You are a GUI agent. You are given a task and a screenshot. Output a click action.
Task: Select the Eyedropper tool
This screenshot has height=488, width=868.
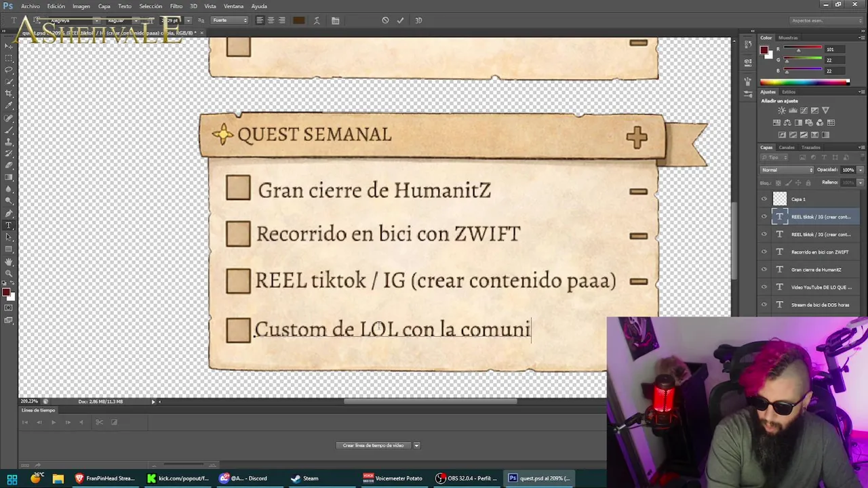tap(8, 106)
